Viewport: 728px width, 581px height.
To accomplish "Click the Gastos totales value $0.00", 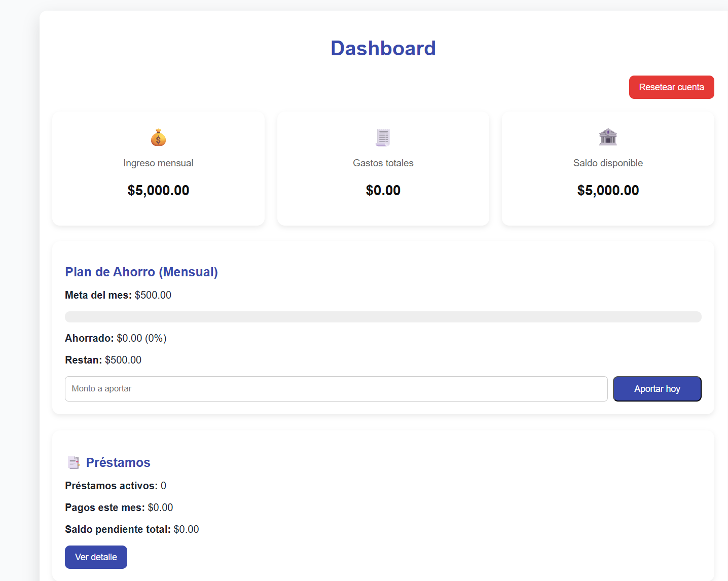I will click(383, 191).
